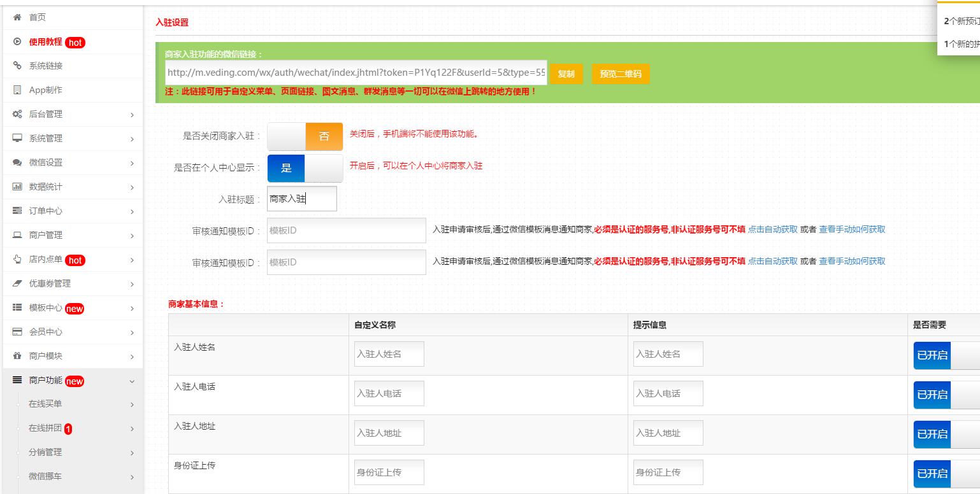Click the hot badge on 使用教程
980x494 pixels.
pos(75,43)
